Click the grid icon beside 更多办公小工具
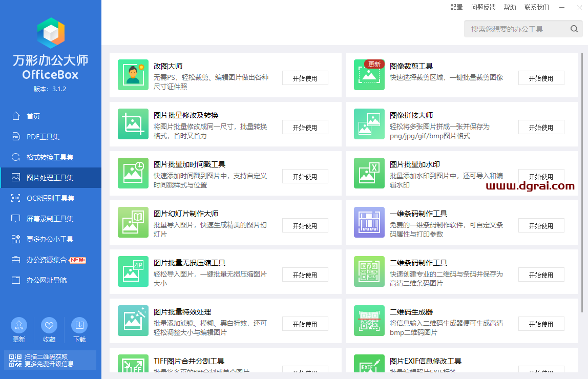 16,239
